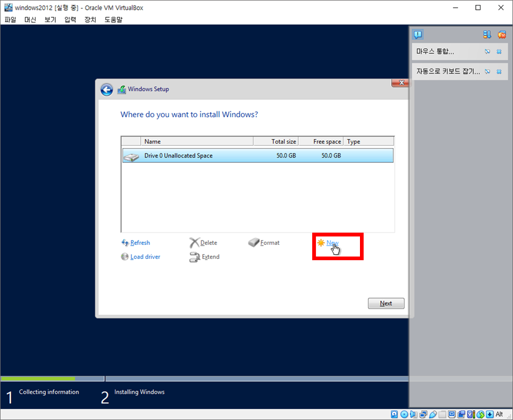Click the Type column header
The height and width of the screenshot is (420, 513).
pos(369,141)
